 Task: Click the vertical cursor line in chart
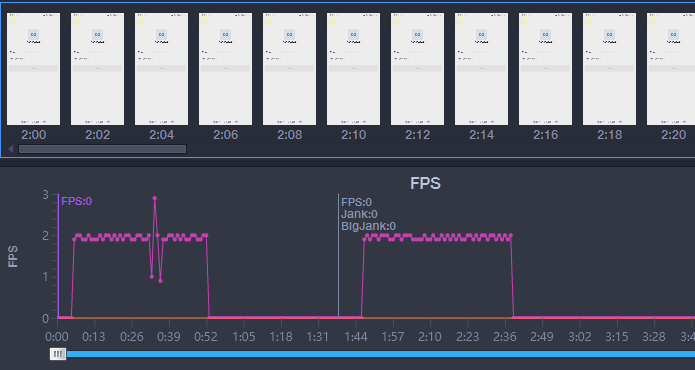point(339,255)
